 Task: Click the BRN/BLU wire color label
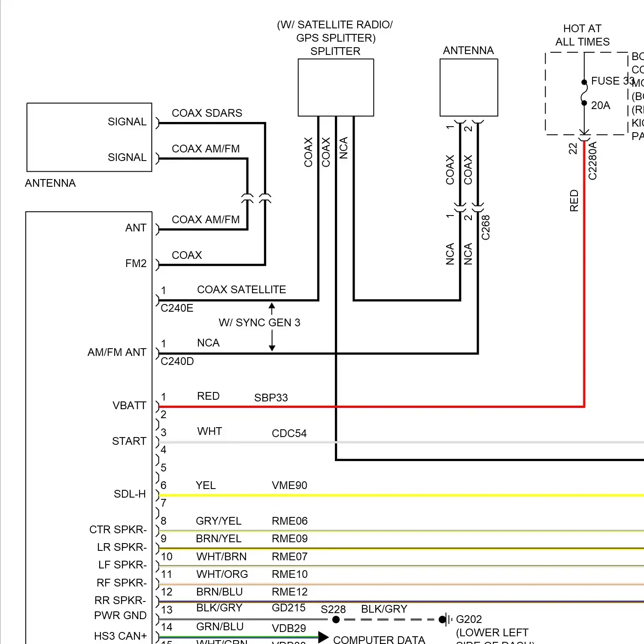click(219, 592)
